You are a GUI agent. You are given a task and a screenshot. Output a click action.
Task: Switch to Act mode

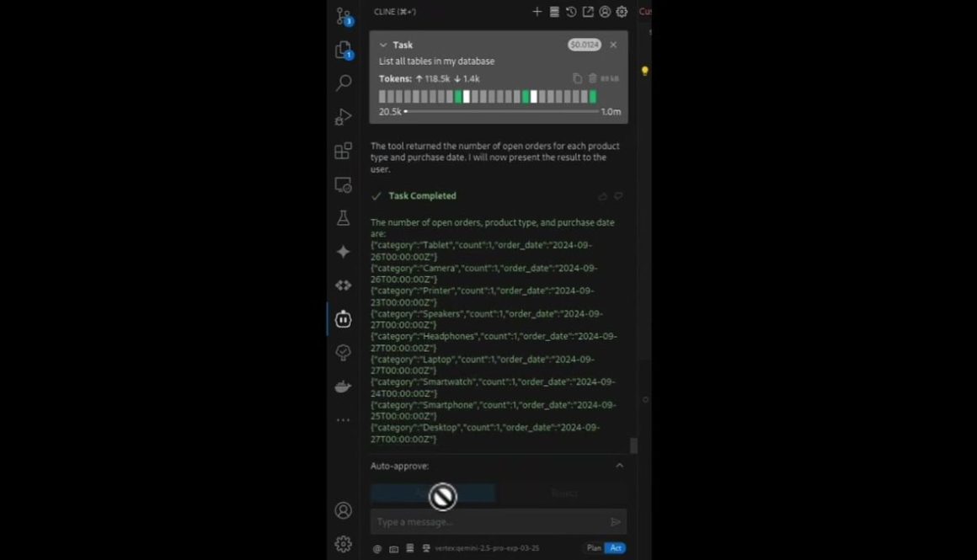pos(616,548)
